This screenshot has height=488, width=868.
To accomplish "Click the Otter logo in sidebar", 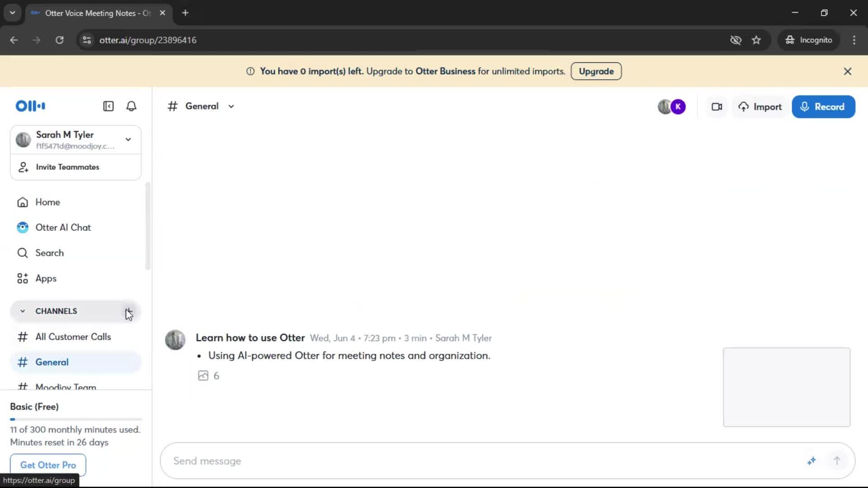I will [30, 106].
